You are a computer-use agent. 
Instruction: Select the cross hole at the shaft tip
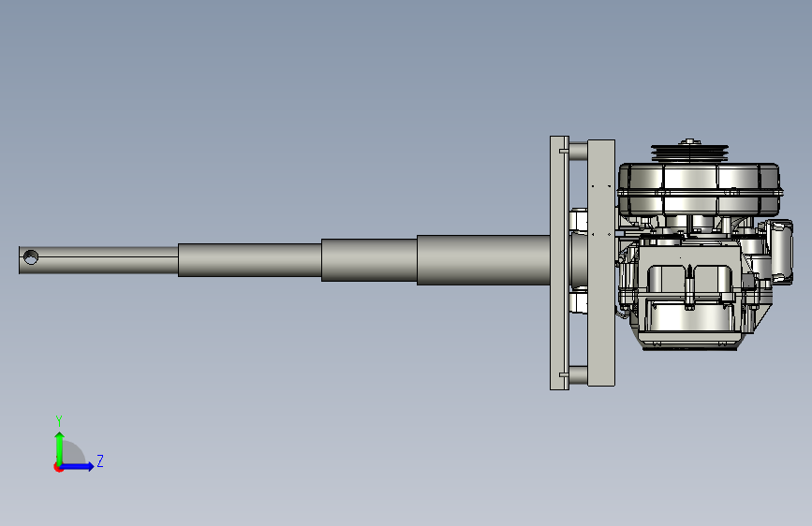coord(31,257)
